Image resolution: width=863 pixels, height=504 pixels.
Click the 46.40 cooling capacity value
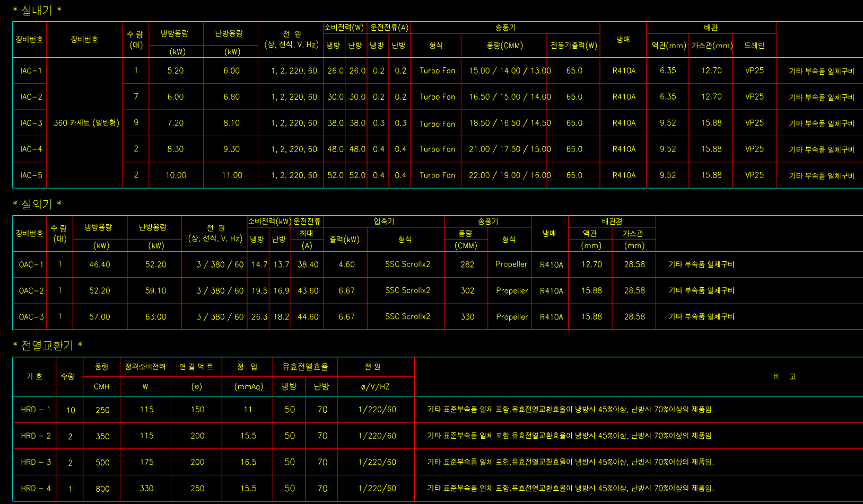click(x=100, y=264)
